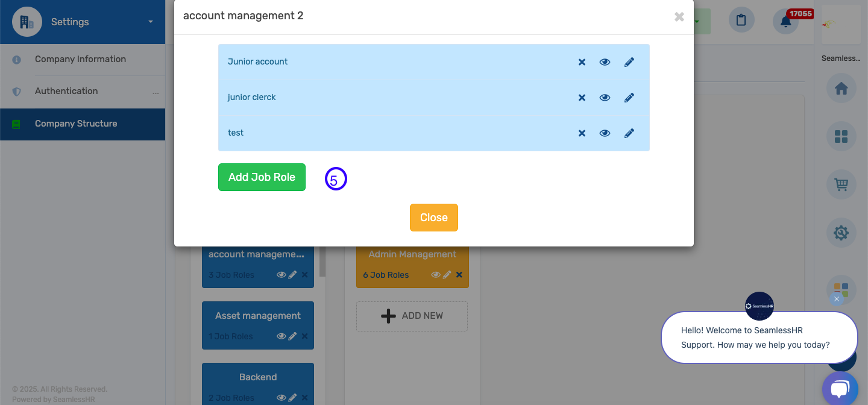This screenshot has width=868, height=405.
Task: Edit the account manageme... card
Action: coord(293,275)
